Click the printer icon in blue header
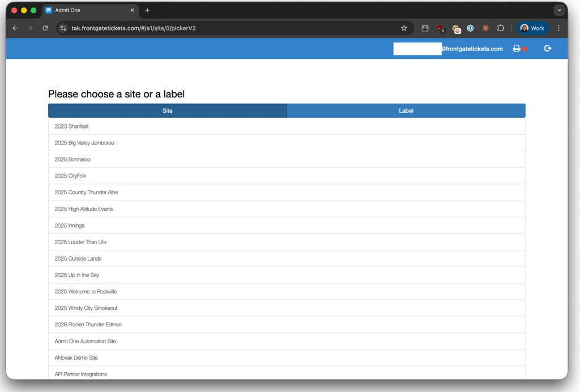 (517, 49)
